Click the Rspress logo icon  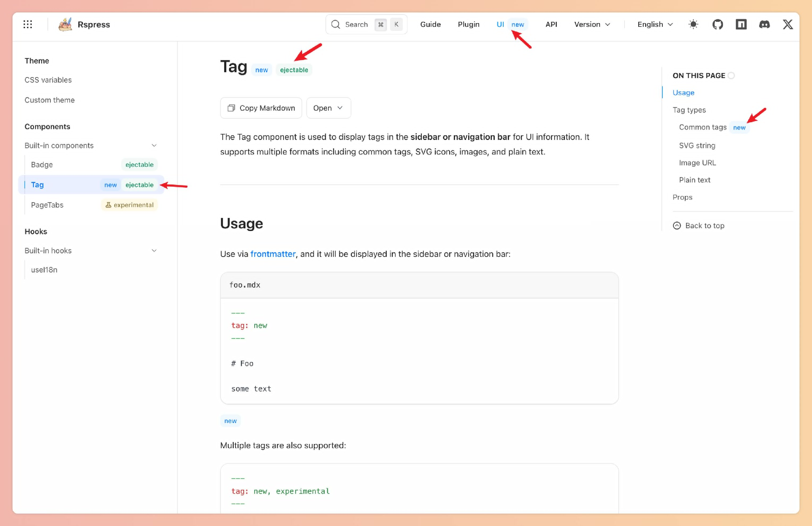click(x=65, y=24)
